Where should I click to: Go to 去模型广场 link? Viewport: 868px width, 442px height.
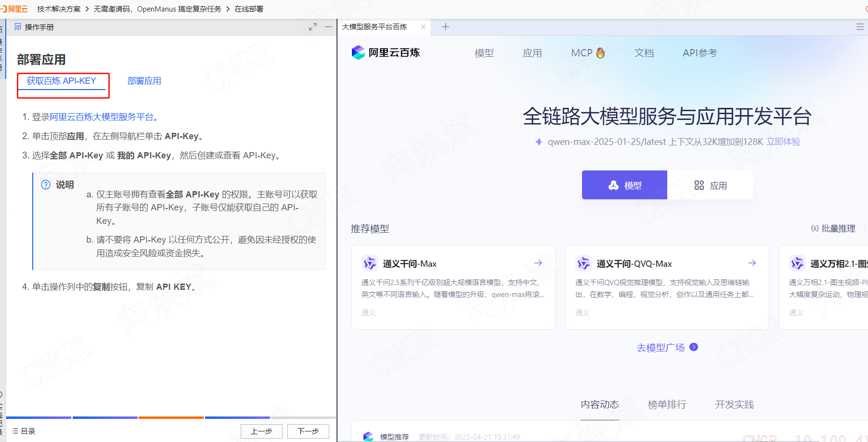[x=661, y=347]
